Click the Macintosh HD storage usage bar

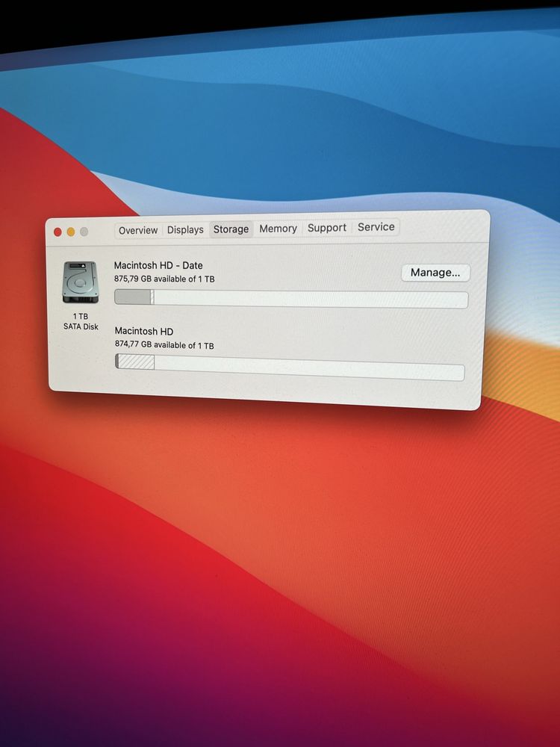290,368
